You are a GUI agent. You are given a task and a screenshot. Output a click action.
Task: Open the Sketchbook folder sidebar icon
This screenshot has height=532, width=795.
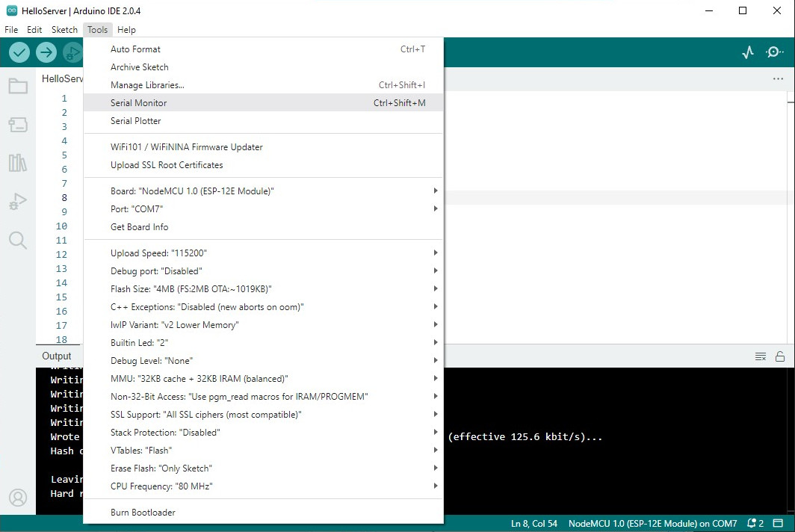pos(18,86)
